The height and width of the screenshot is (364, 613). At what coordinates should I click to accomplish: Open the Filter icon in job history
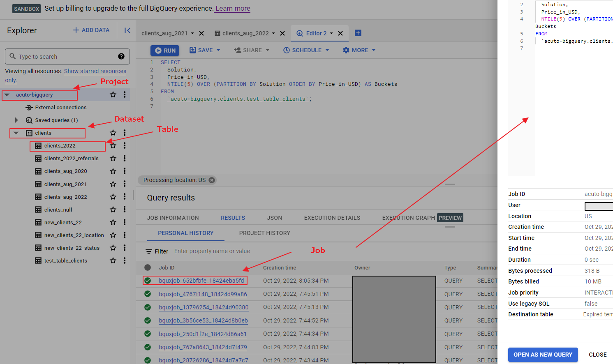pos(149,251)
